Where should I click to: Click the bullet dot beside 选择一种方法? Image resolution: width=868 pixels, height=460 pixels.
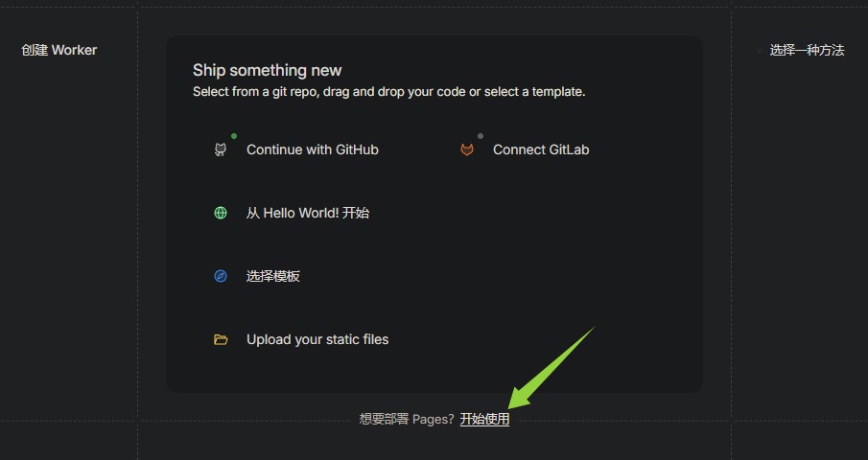click(x=759, y=51)
